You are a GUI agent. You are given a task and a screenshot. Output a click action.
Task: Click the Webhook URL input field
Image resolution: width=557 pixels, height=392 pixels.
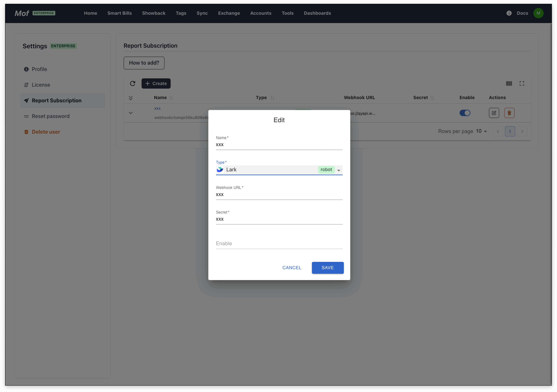coord(279,195)
